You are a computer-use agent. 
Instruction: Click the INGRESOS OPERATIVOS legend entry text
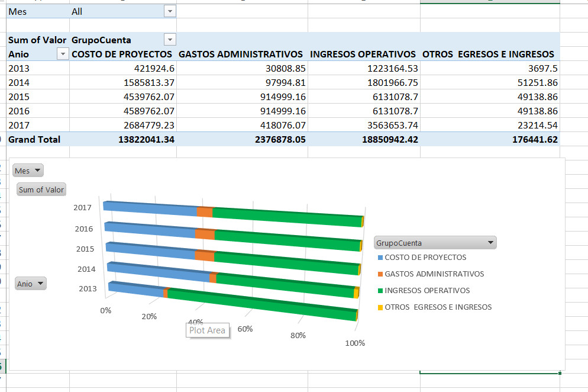[x=427, y=291]
